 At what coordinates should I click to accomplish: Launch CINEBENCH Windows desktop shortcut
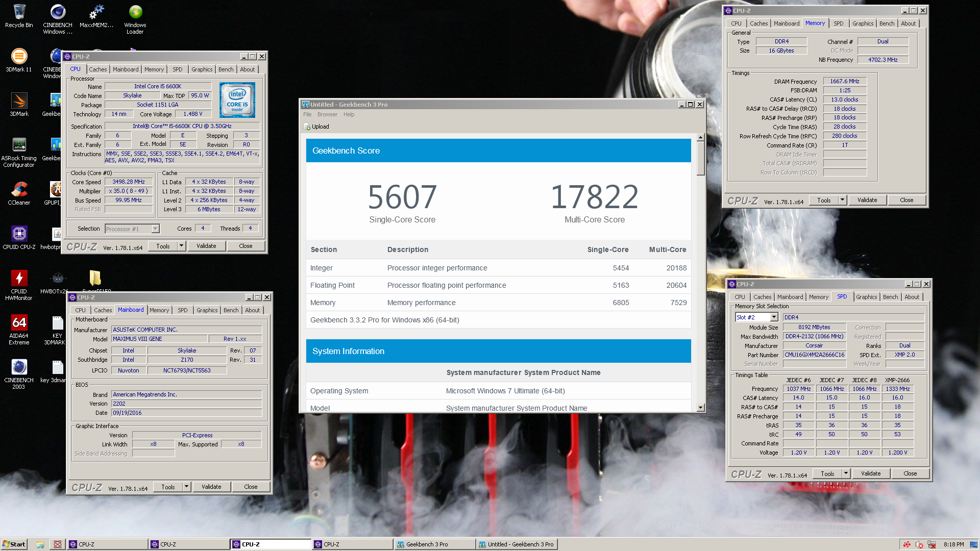[58, 19]
